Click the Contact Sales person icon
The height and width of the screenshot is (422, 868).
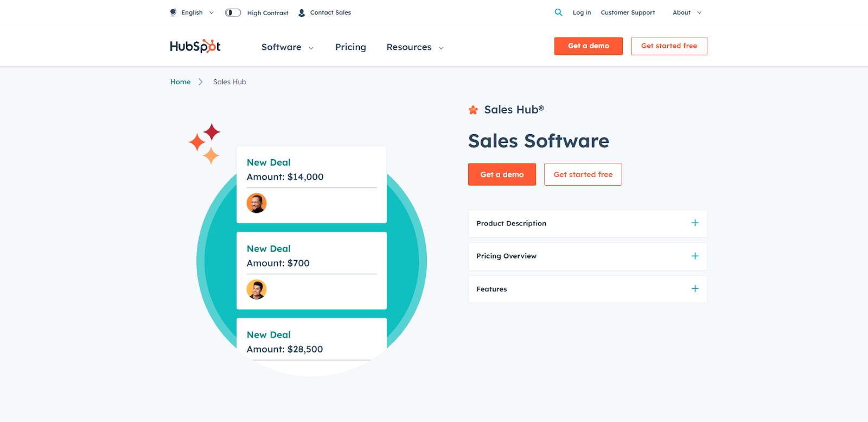click(302, 12)
